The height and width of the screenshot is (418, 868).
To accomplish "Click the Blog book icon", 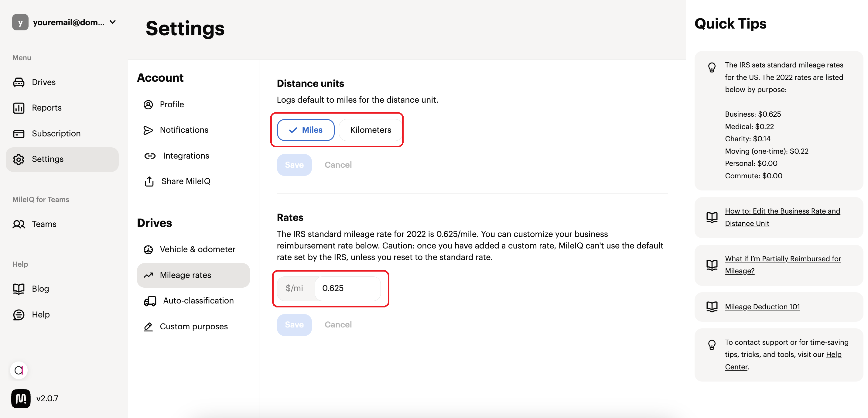I will (19, 289).
